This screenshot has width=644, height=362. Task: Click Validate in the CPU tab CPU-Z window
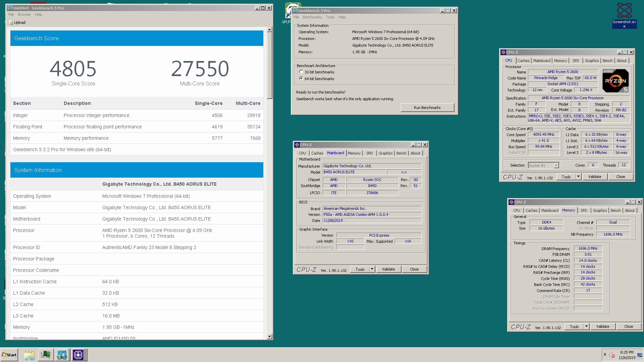595,177
